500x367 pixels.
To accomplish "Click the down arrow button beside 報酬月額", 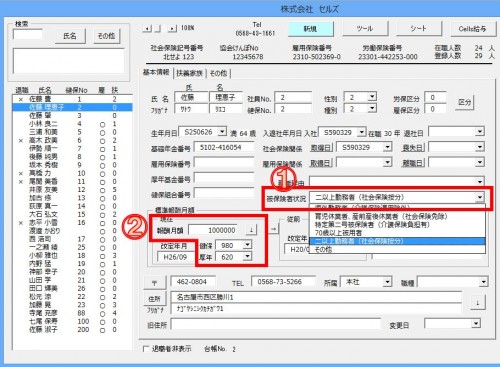I will (x=251, y=230).
